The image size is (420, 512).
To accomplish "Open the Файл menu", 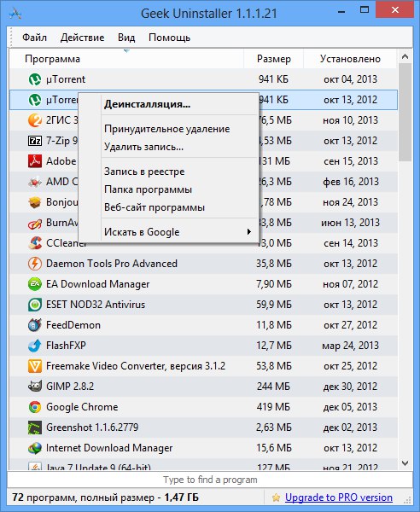I will pos(35,38).
